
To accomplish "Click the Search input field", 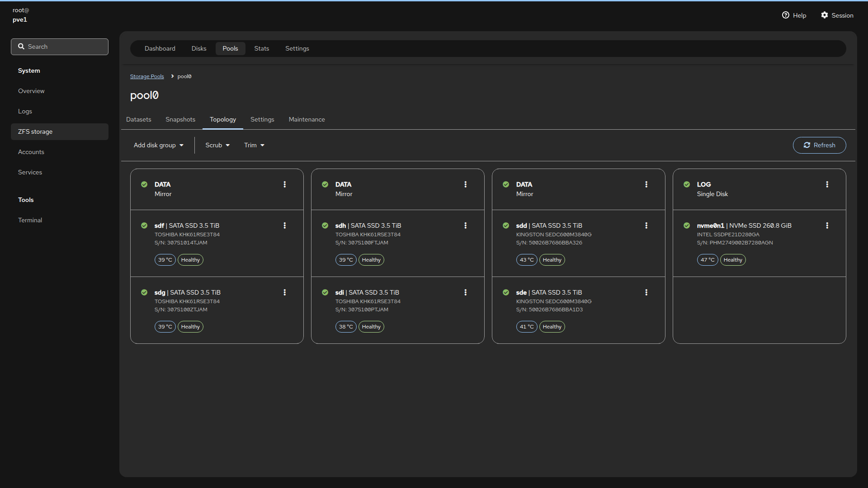I will tap(60, 47).
